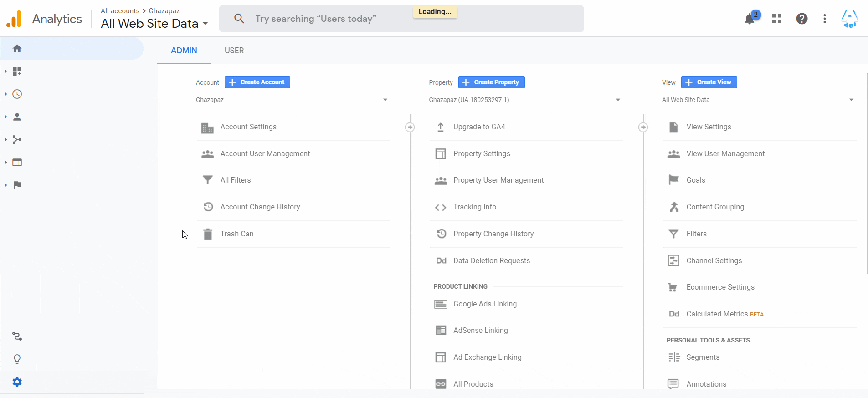Open Attribution icon in sidebar

pyautogui.click(x=17, y=337)
